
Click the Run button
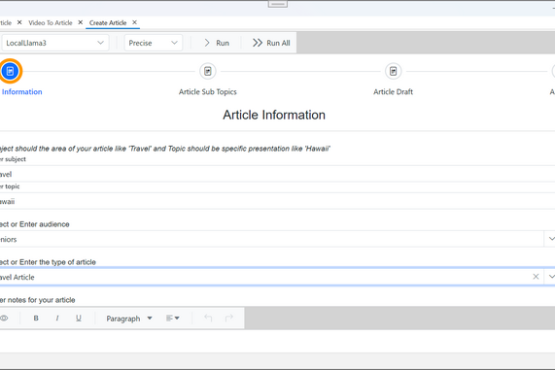[x=217, y=43]
